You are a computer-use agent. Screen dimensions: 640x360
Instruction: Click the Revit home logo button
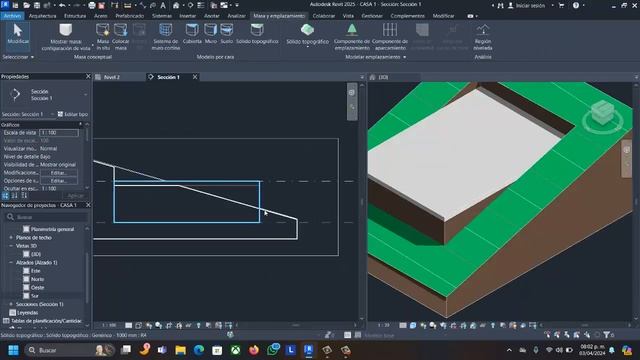5,5
